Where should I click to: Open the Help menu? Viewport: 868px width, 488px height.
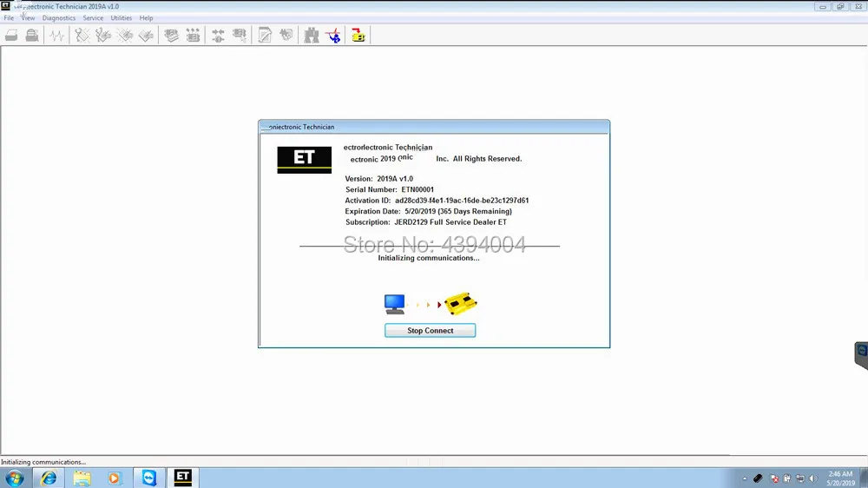146,17
